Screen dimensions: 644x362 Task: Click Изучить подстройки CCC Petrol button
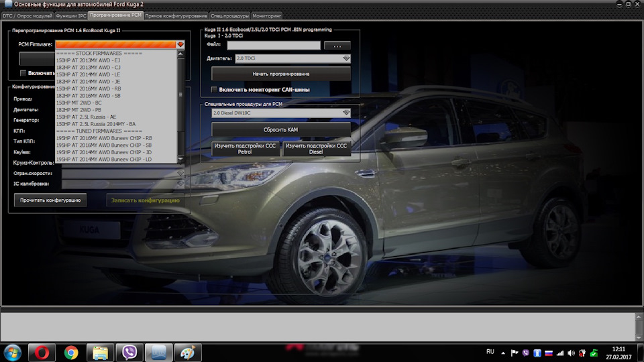(x=246, y=149)
